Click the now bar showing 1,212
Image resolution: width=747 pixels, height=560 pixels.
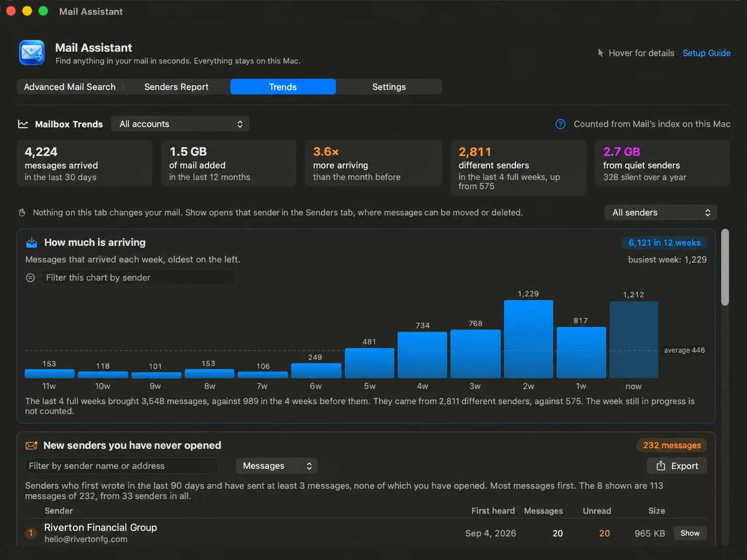pyautogui.click(x=634, y=340)
